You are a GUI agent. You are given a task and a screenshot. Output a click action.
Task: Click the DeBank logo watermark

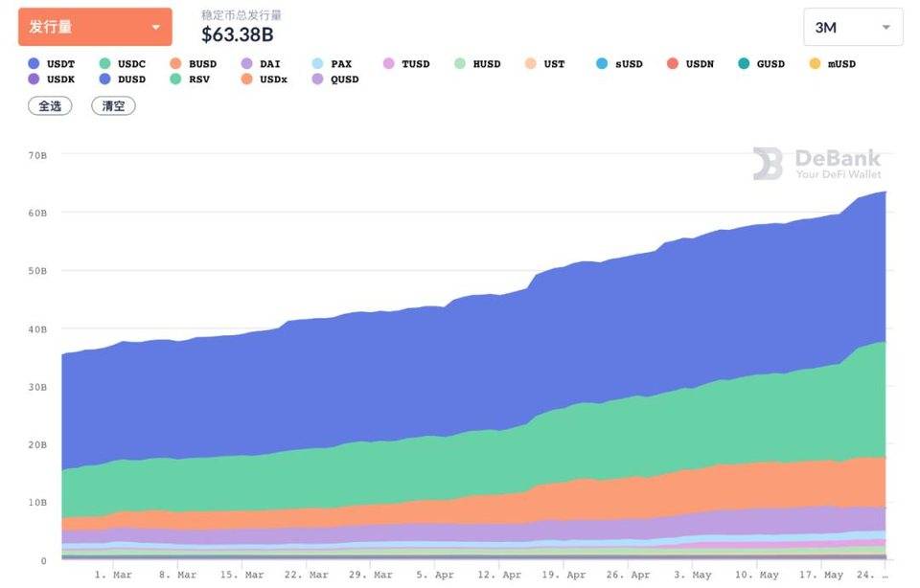click(x=816, y=164)
